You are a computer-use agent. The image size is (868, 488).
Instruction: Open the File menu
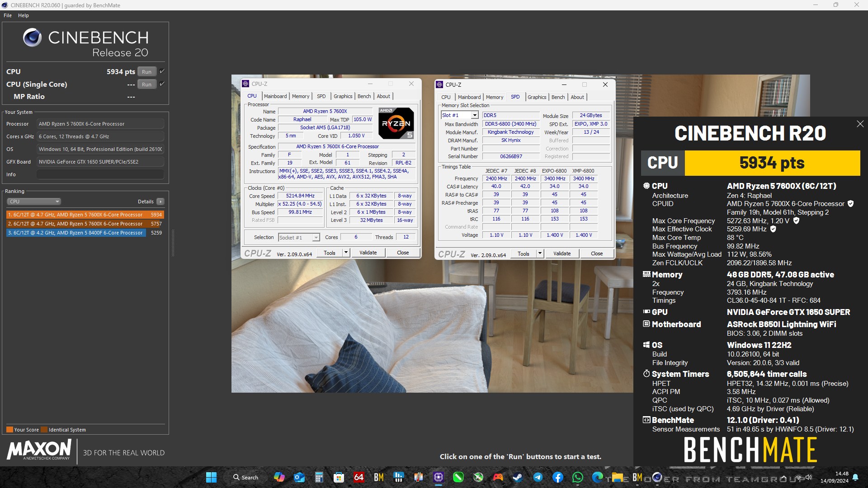coord(8,15)
